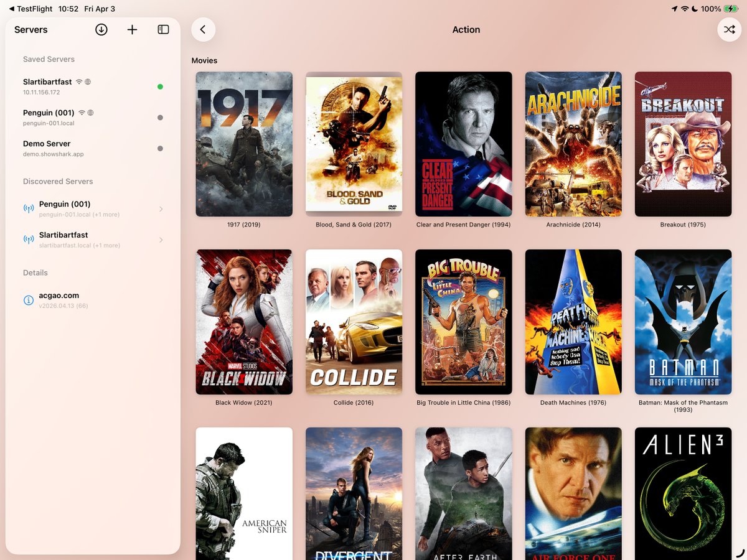The image size is (747, 560).
Task: Click the gray status dot for Demo Server
Action: [160, 149]
